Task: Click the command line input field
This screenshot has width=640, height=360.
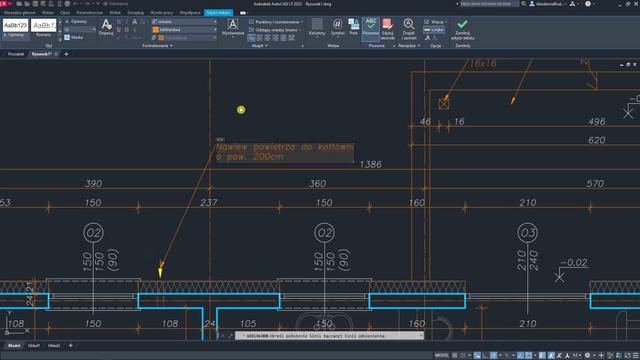Action: click(x=329, y=336)
